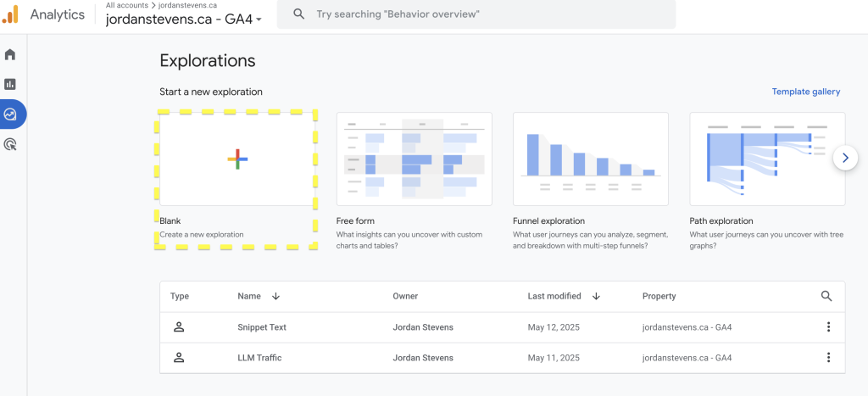Choose the Funnel exploration template
Viewport: 868px width, 396px height.
pos(590,159)
